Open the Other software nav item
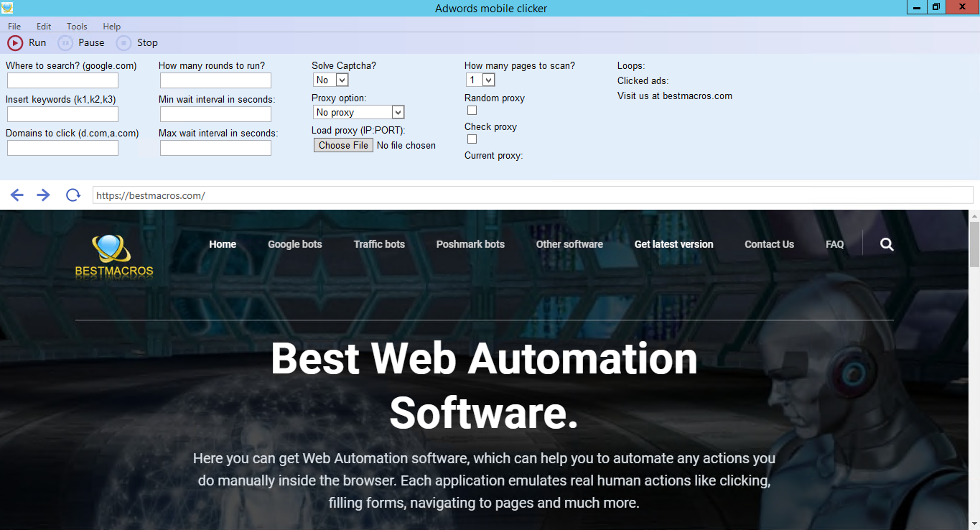Screen dimensions: 980x530 click(569, 244)
